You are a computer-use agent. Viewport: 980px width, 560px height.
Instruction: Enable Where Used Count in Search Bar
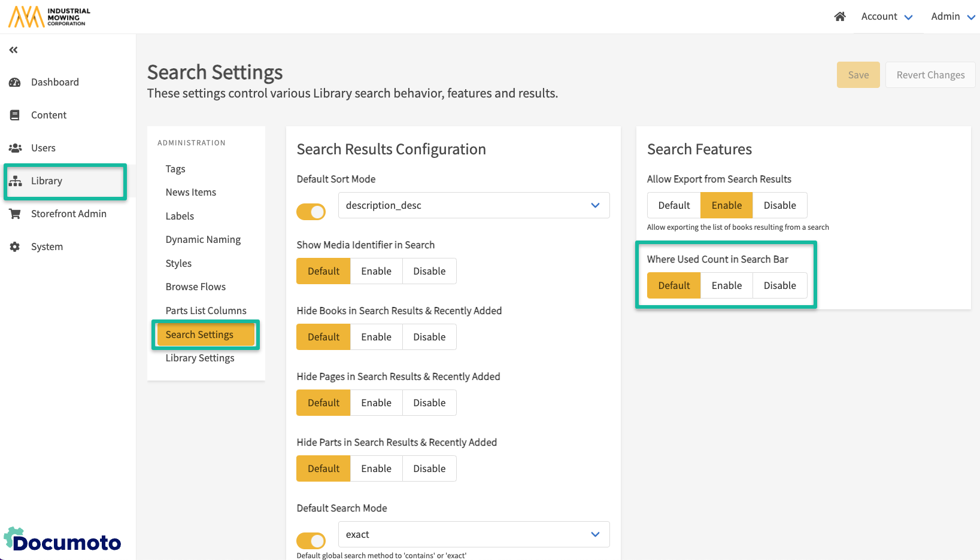(x=726, y=286)
